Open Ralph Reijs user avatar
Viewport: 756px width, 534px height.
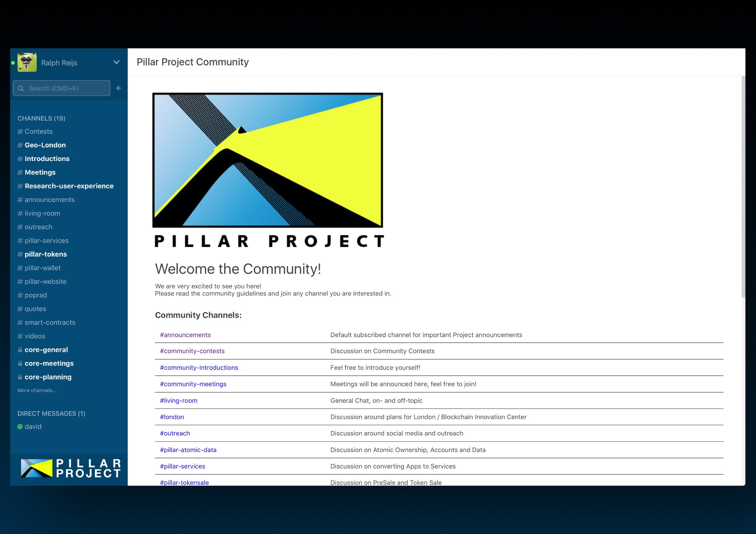(27, 62)
